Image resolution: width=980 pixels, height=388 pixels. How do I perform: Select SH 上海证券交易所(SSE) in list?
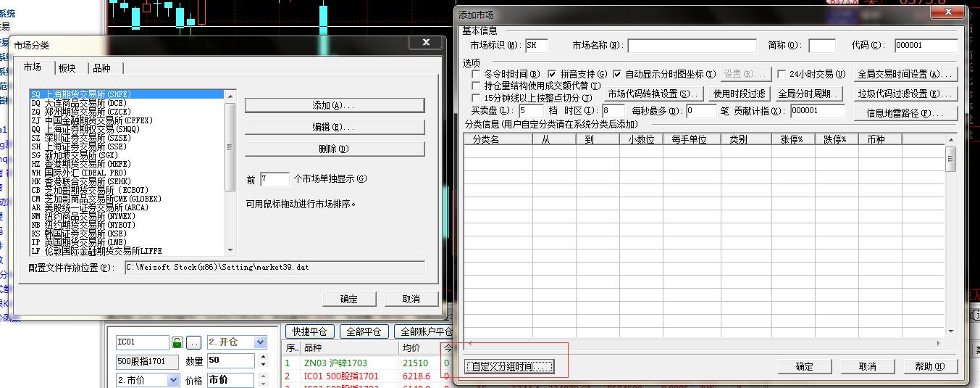pos(126,146)
